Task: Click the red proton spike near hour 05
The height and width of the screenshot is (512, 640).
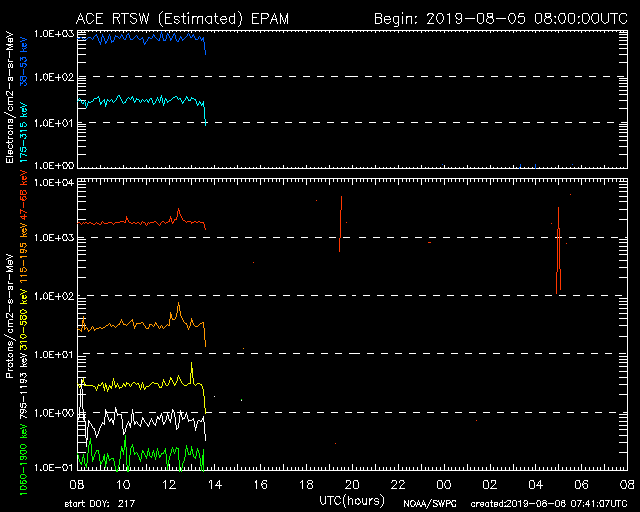Action: coord(558,250)
